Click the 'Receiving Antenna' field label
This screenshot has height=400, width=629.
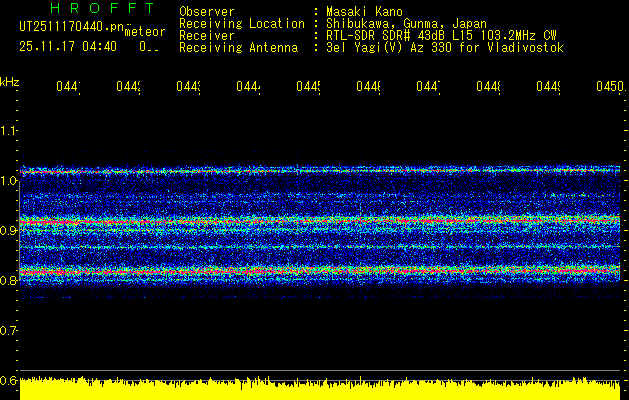pyautogui.click(x=238, y=47)
